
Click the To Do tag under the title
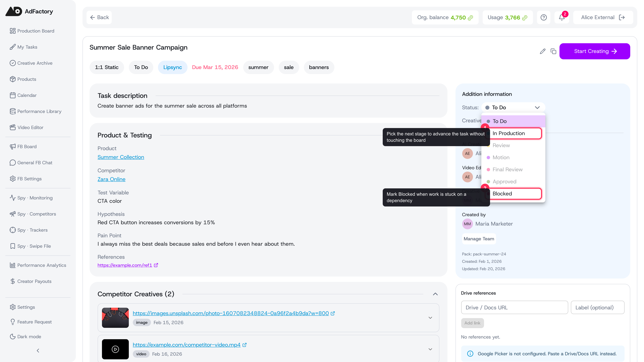pyautogui.click(x=141, y=67)
